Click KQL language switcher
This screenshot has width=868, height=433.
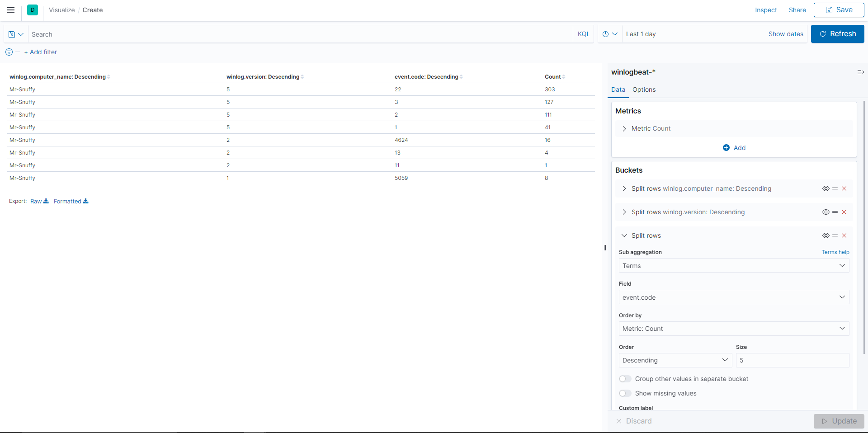pos(583,34)
